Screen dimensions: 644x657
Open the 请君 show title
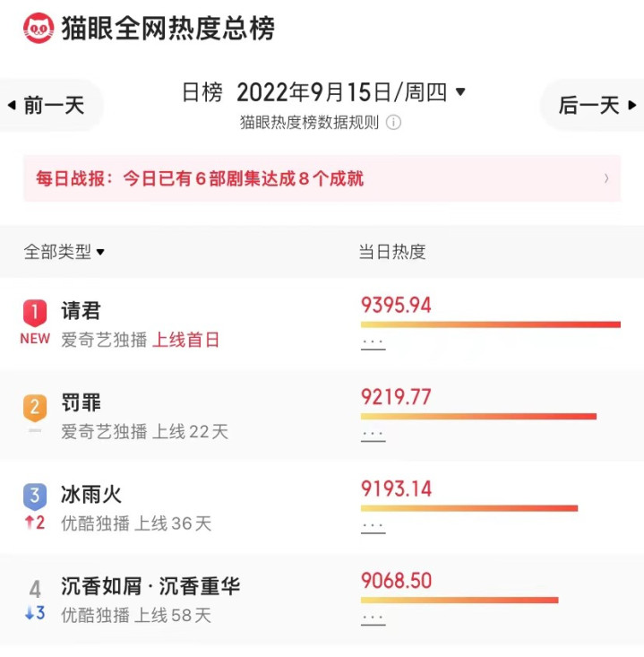point(82,311)
